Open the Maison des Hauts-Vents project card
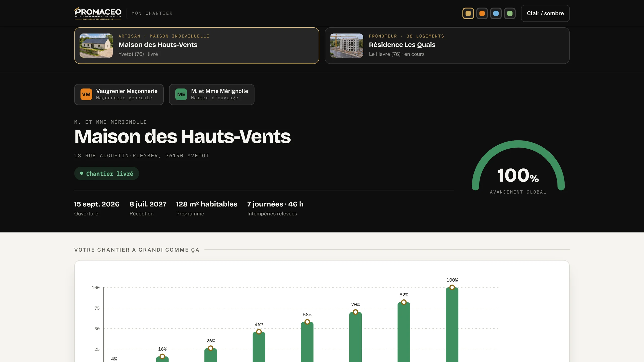Screen dimensions: 644x362 (x=197, y=46)
